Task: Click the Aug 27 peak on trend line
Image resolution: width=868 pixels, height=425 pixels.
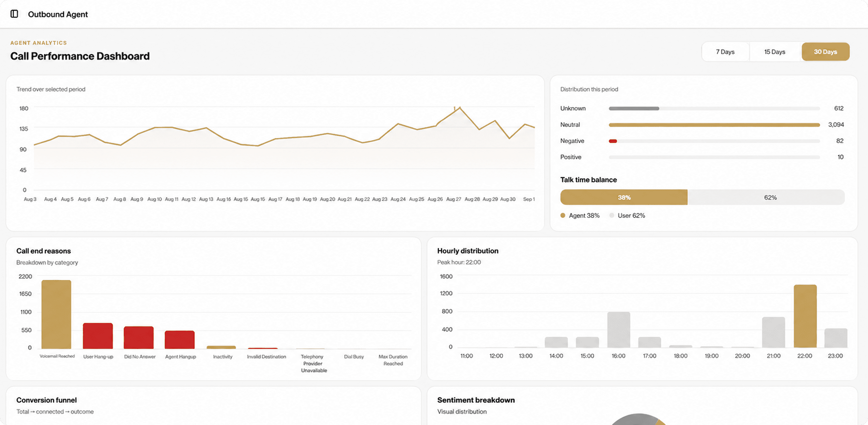Action: 459,108
